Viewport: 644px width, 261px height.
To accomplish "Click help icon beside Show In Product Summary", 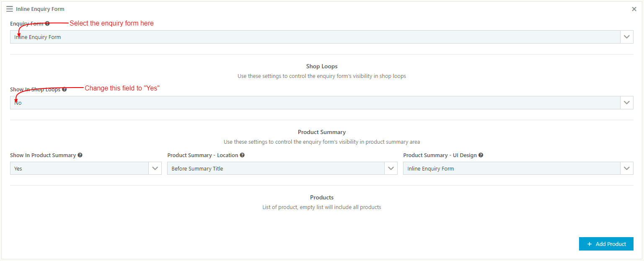I will [80, 155].
